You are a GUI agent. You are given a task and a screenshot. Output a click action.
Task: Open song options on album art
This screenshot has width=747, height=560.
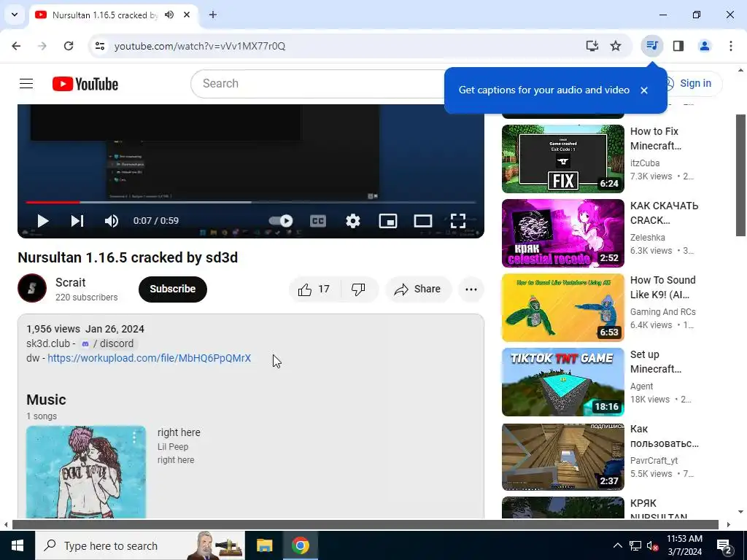134,437
